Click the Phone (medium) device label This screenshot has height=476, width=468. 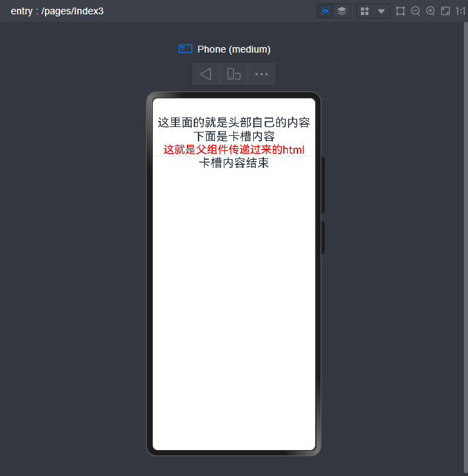pyautogui.click(x=234, y=49)
